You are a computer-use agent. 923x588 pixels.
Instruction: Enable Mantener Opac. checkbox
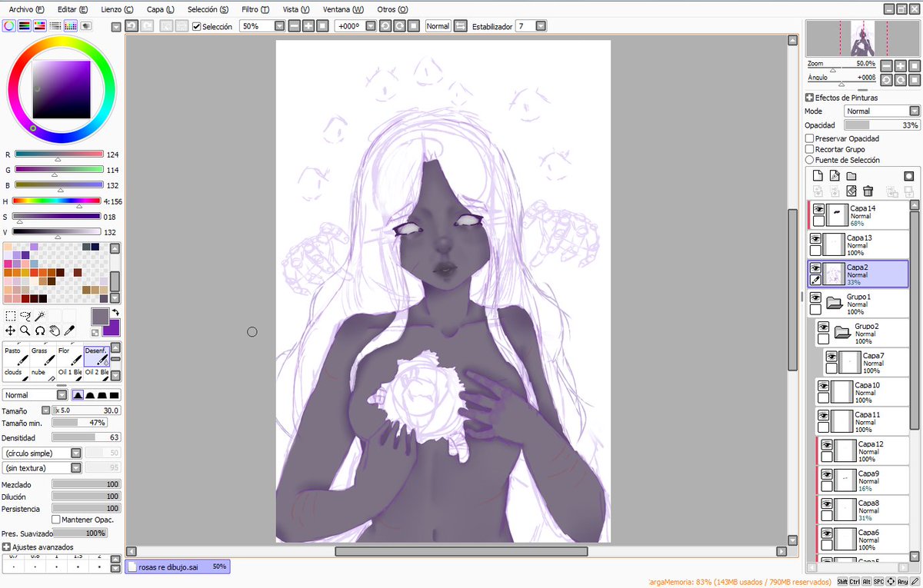pos(56,520)
